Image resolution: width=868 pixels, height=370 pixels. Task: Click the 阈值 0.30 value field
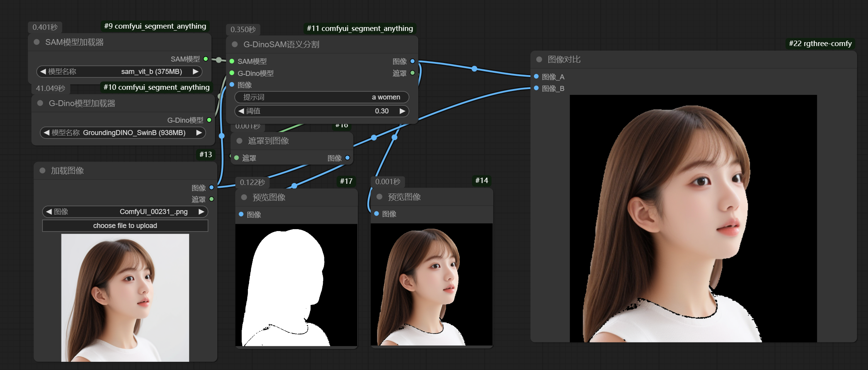[x=322, y=111]
